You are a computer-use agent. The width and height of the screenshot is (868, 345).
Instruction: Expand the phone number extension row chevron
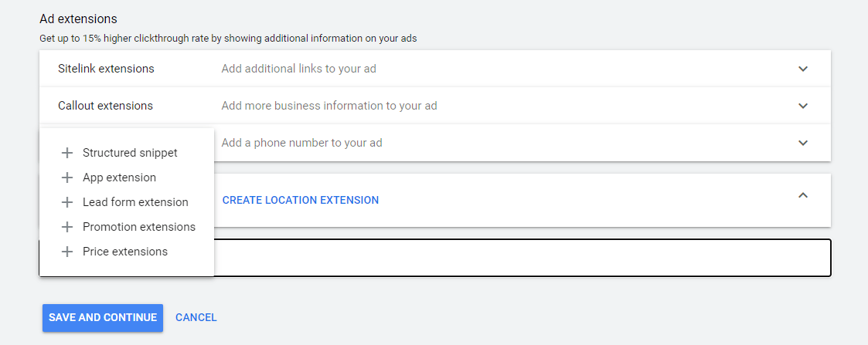[803, 143]
